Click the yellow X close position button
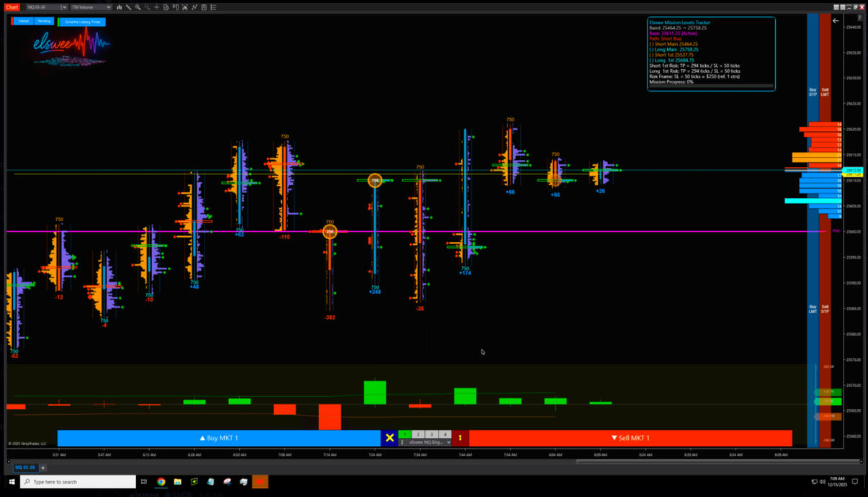The width and height of the screenshot is (868, 497). (x=389, y=438)
